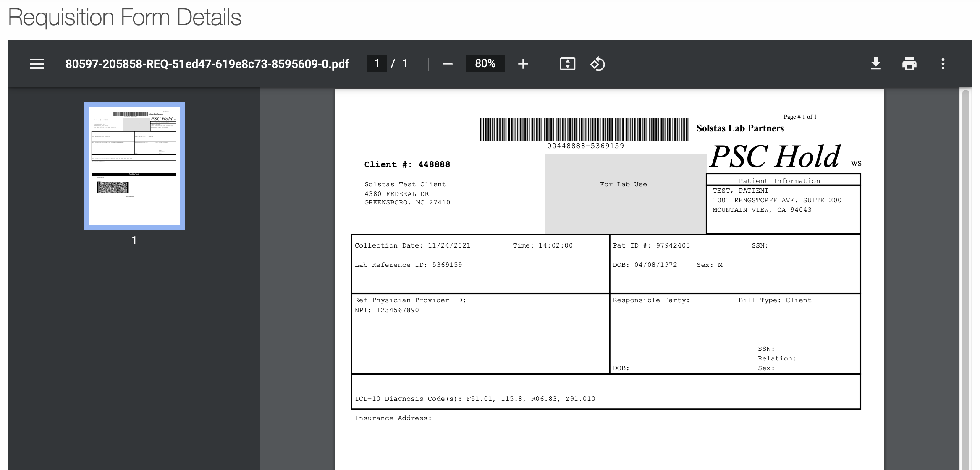Click the vertical scrollbar of the viewer

pyautogui.click(x=966, y=279)
